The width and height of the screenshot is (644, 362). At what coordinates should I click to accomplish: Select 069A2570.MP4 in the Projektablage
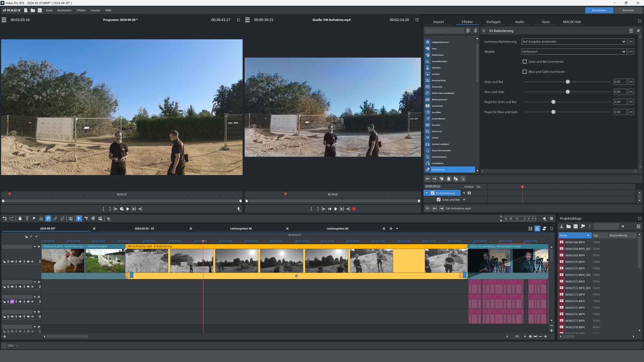pyautogui.click(x=575, y=262)
